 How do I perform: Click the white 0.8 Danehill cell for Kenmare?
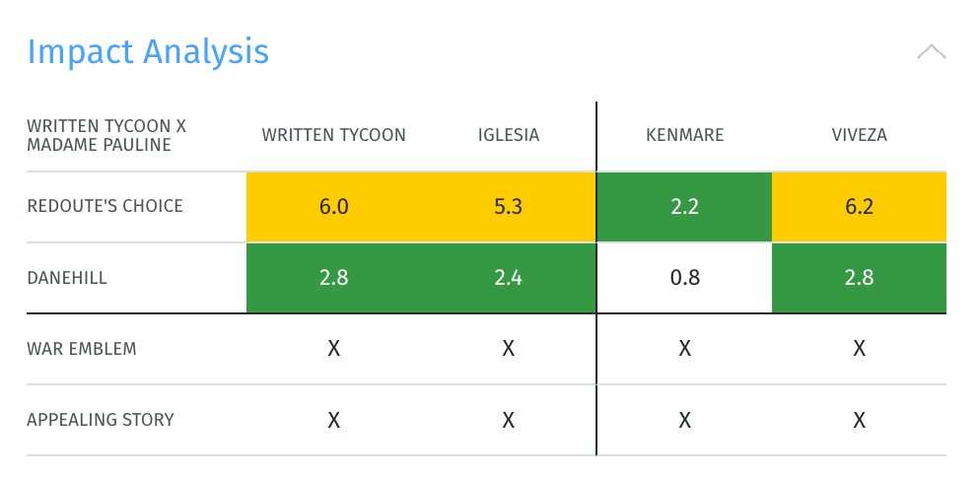[685, 278]
